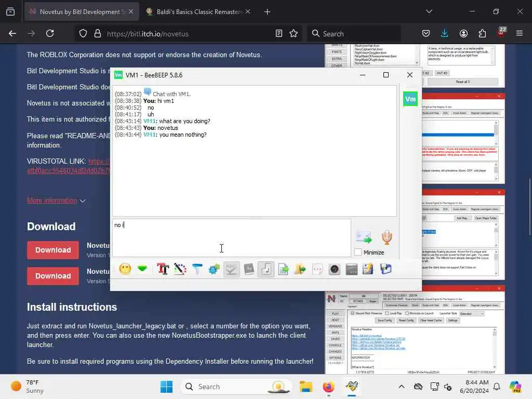532x399 pixels.
Task: Switch to Baldi's Basics Classic Remastered tab
Action: pyautogui.click(x=199, y=12)
